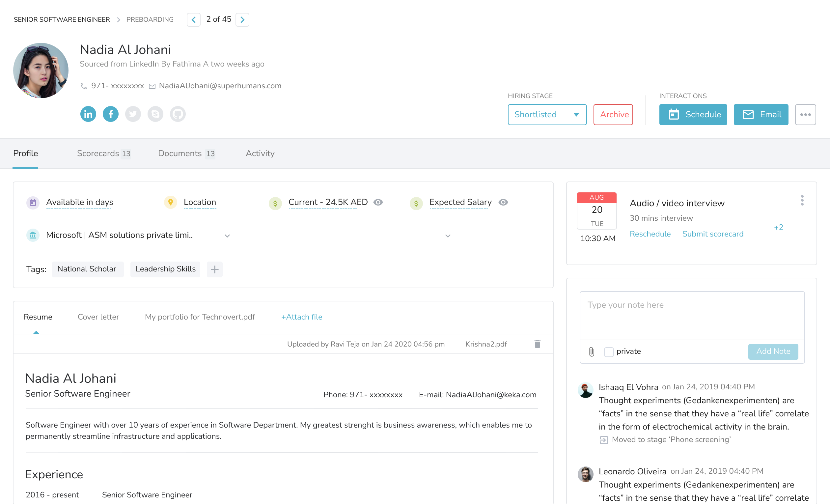The height and width of the screenshot is (504, 830).
Task: Select Submit scorecard for the interview
Action: pos(713,234)
